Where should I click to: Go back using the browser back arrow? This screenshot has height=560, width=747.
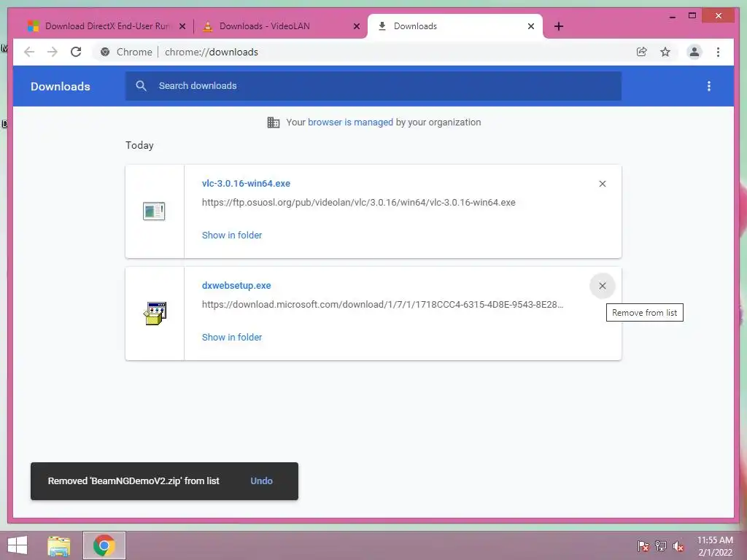coord(29,52)
